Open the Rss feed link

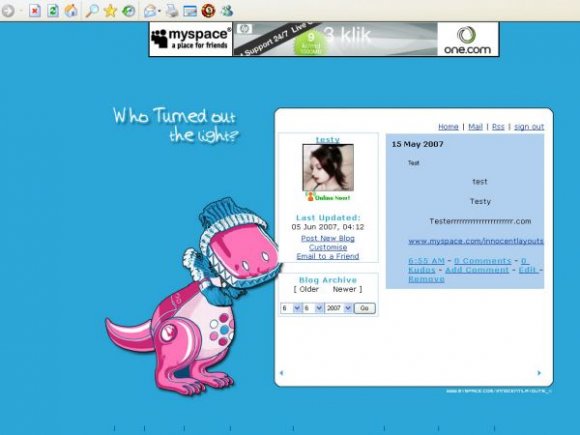pyautogui.click(x=498, y=127)
